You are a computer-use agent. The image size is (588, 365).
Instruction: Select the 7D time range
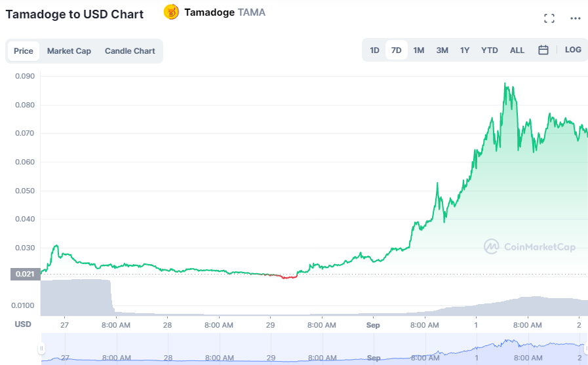[x=397, y=50]
